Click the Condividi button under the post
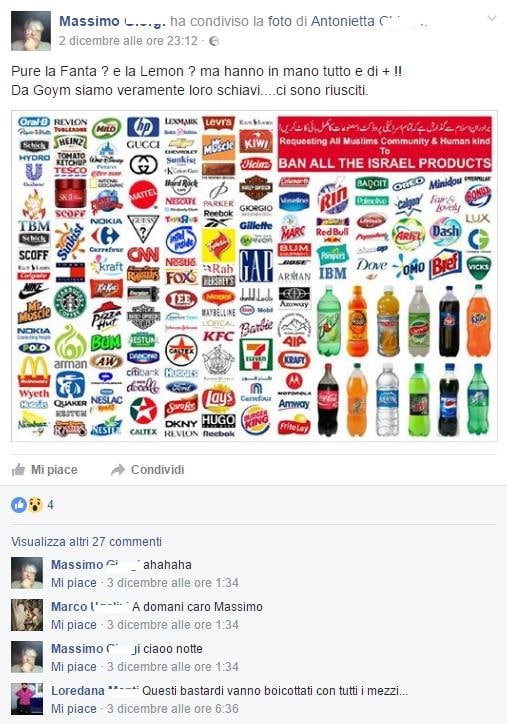Viewport: 507px width, 724px height. pos(148,470)
